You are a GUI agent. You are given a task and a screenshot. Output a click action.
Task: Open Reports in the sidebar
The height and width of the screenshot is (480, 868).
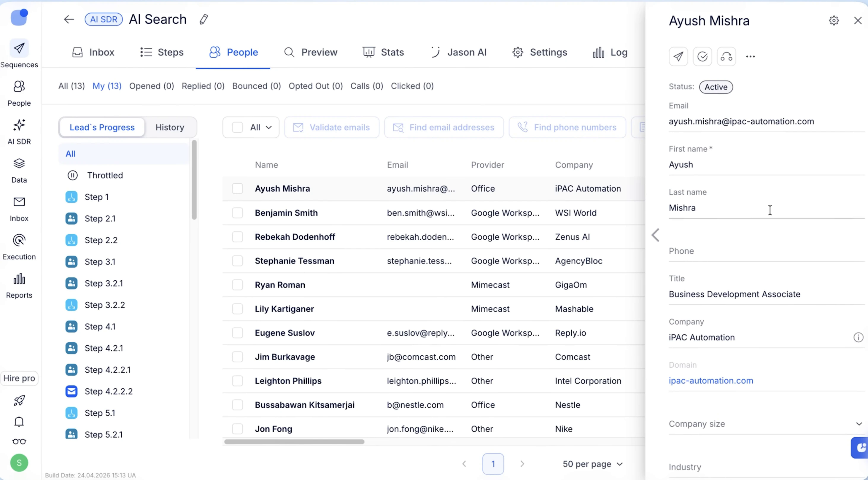tap(19, 285)
